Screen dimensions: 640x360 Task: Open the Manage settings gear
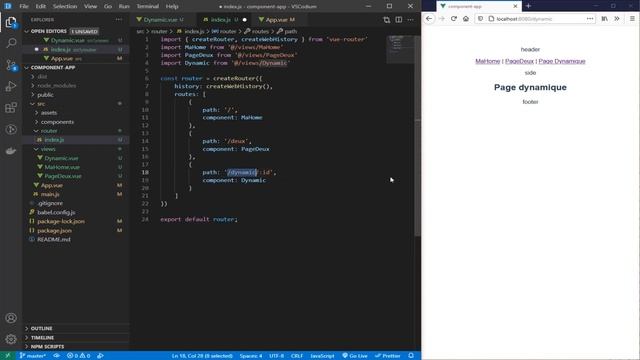[x=11, y=338]
